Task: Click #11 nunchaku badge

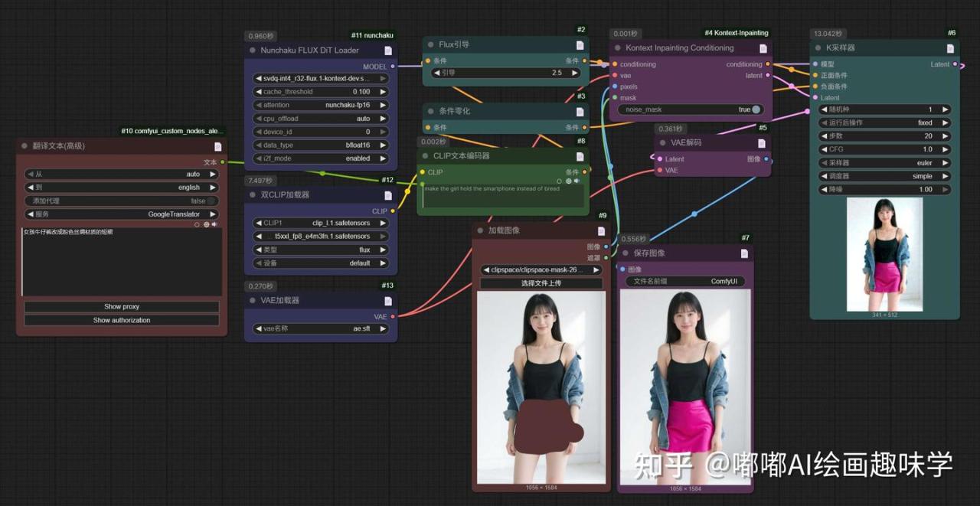Action: (371, 35)
